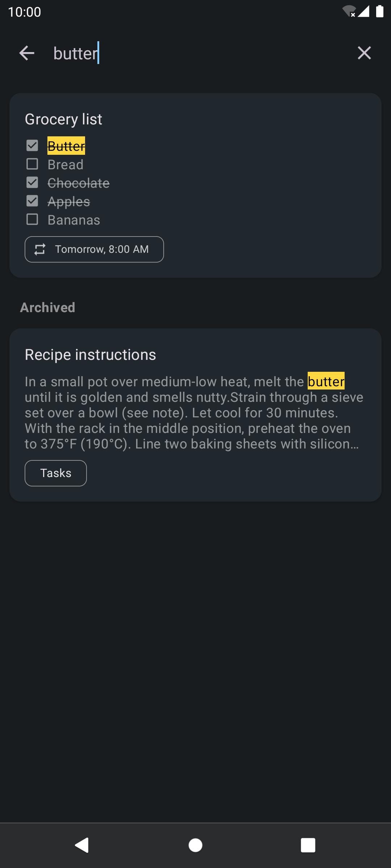Tap the Wi-Fi icon in status bar
391x868 pixels.
tap(349, 12)
